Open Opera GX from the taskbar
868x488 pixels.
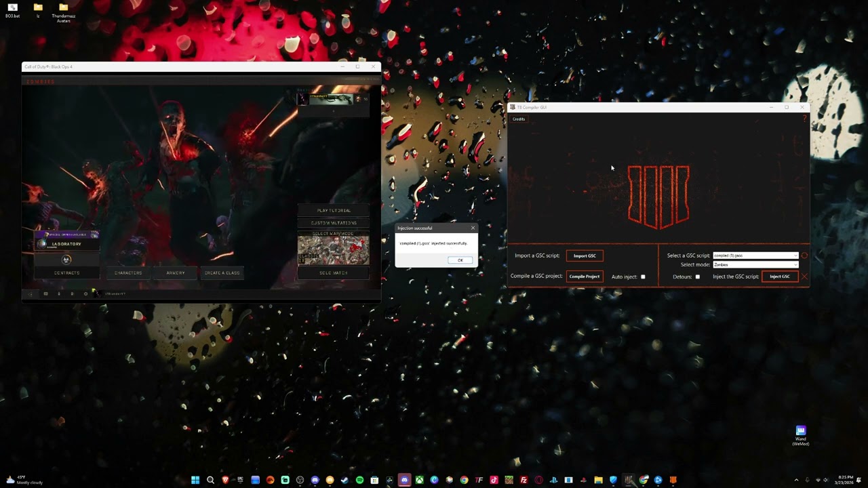pyautogui.click(x=538, y=480)
